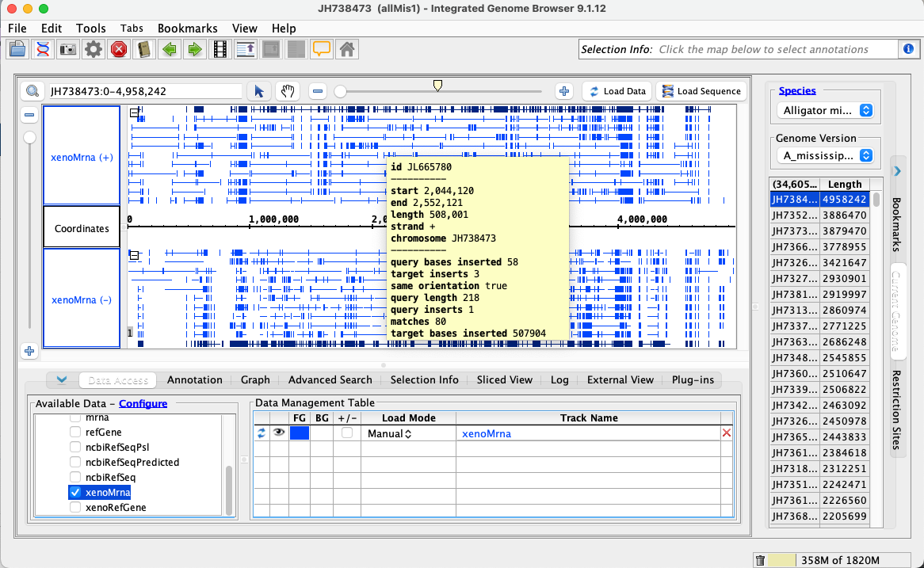Screen dimensions: 924x568
Task: Click the camera snapshot icon
Action: tap(68, 49)
